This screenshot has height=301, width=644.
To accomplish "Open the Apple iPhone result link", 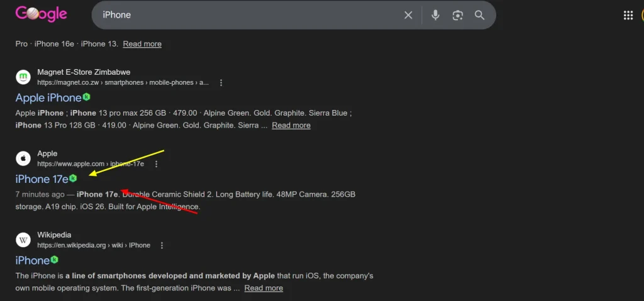I will 48,97.
